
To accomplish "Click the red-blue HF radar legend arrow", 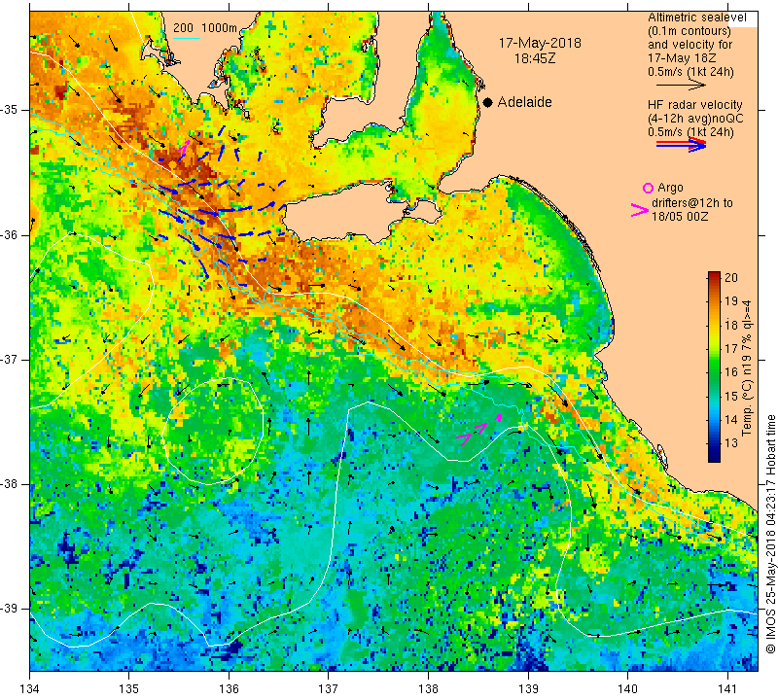I will [682, 145].
